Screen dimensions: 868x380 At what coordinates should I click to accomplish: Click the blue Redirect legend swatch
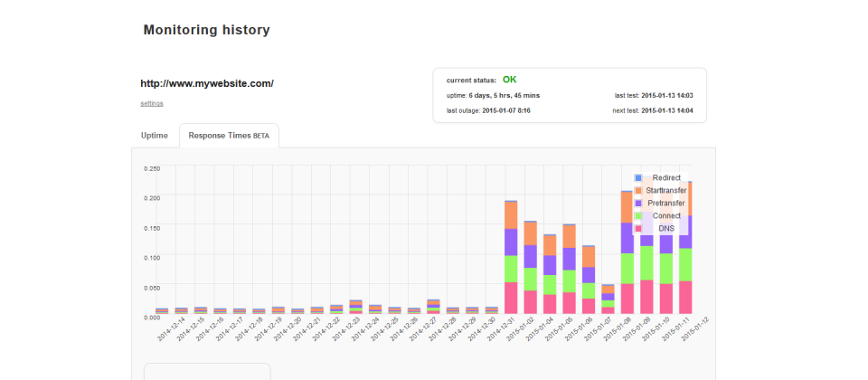point(637,178)
